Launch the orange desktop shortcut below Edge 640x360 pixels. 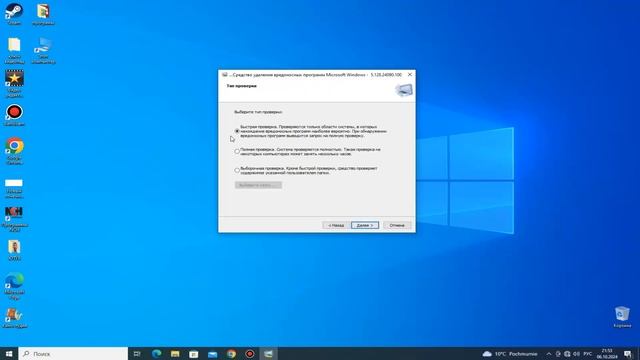click(x=14, y=318)
